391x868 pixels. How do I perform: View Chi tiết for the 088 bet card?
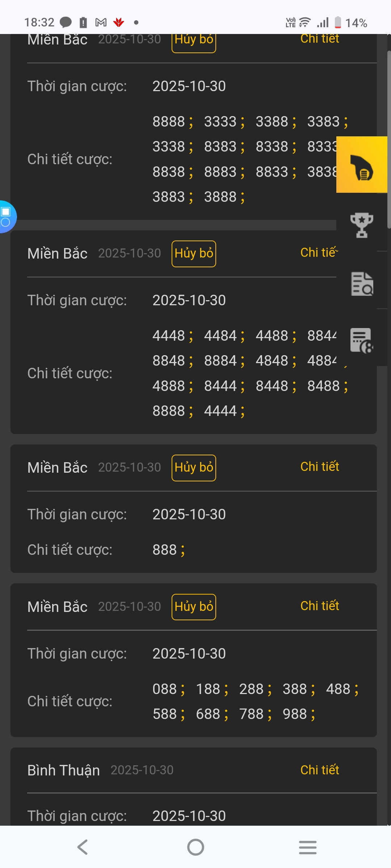pos(320,606)
